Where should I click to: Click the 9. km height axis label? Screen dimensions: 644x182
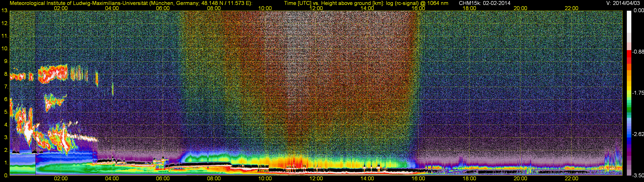coord(6,61)
